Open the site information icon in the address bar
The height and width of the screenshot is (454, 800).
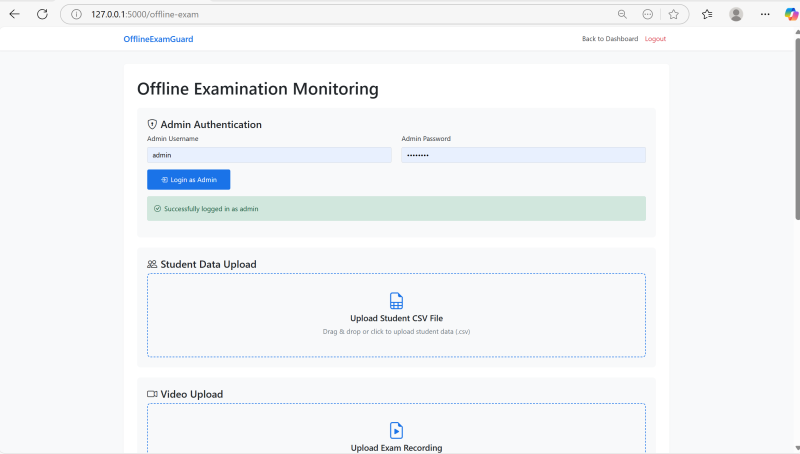[76, 14]
